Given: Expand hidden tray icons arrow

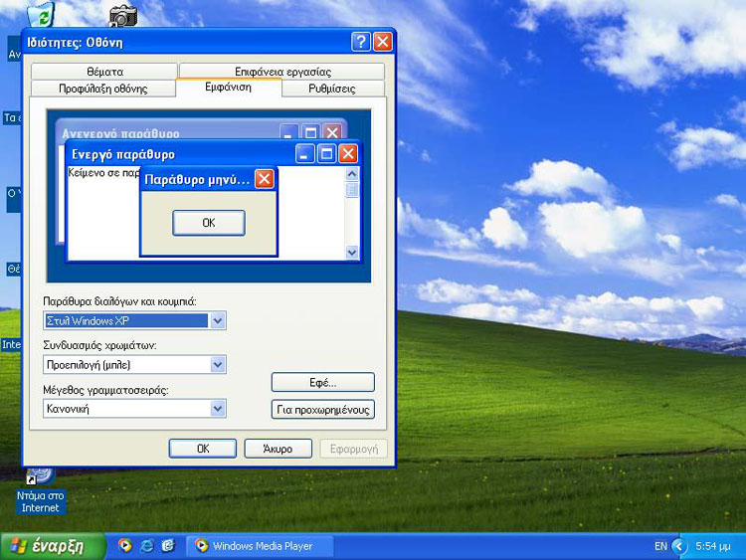Looking at the screenshot, I should (x=679, y=546).
